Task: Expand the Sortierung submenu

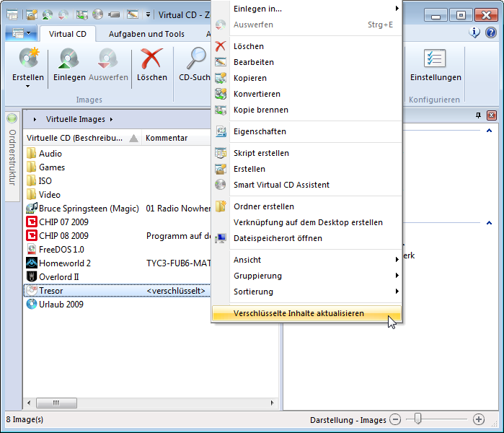Action: click(x=306, y=292)
